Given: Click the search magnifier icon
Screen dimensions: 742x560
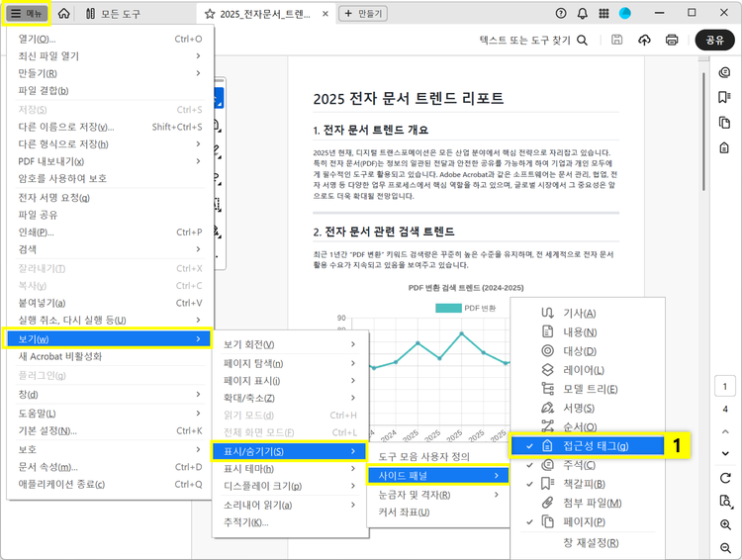Looking at the screenshot, I should (583, 41).
